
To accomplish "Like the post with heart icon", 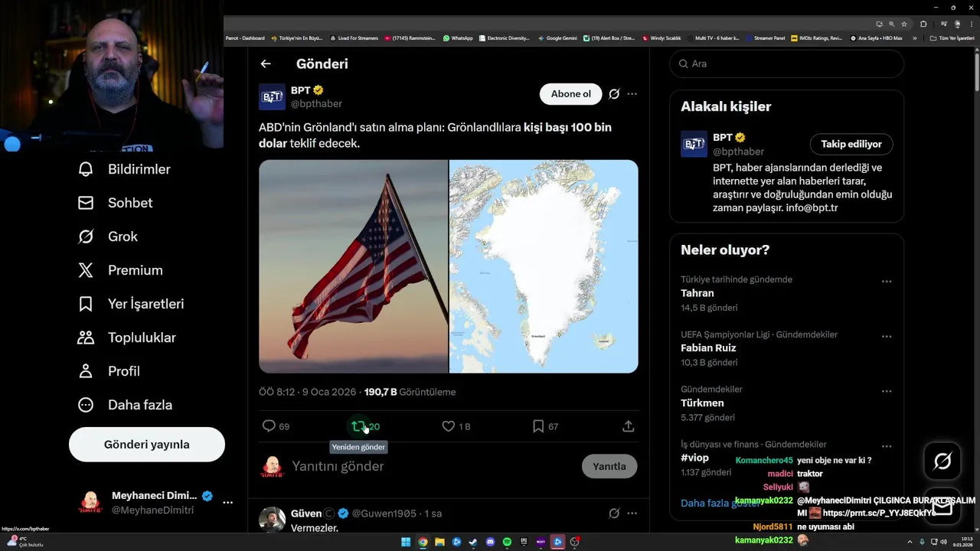I will (449, 426).
